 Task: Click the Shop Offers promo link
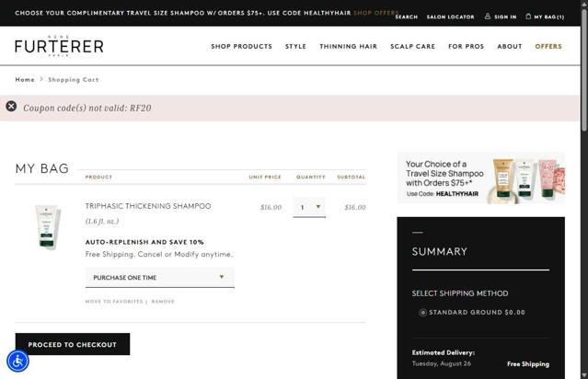pos(375,12)
